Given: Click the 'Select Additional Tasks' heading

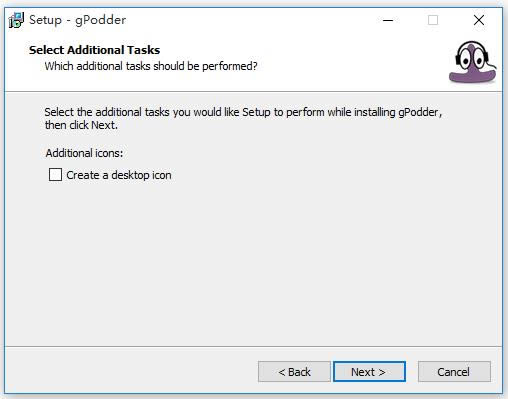Looking at the screenshot, I should (94, 50).
